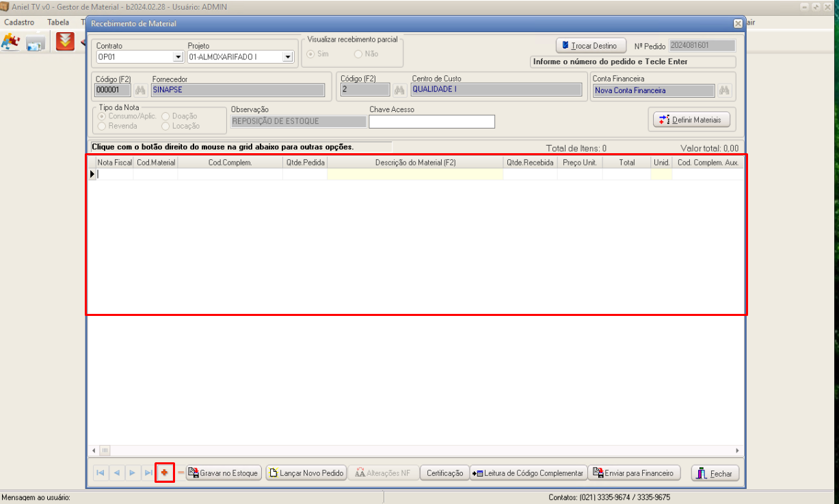Click the orange plus add-record icon
This screenshot has width=839, height=504.
(164, 473)
